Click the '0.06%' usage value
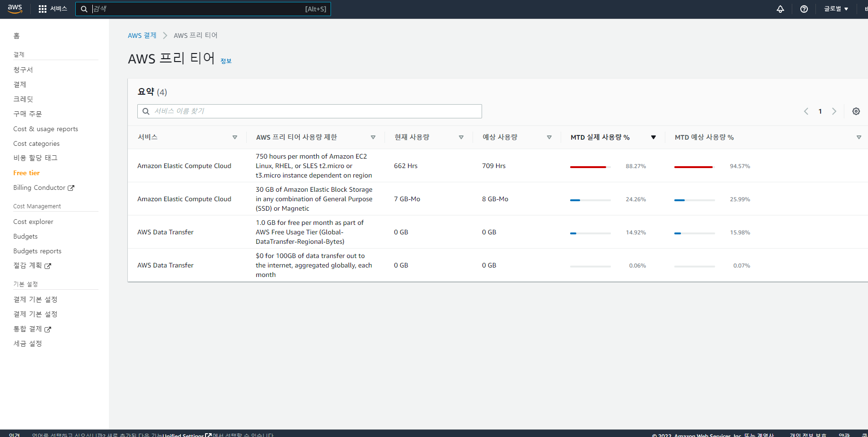 637,266
